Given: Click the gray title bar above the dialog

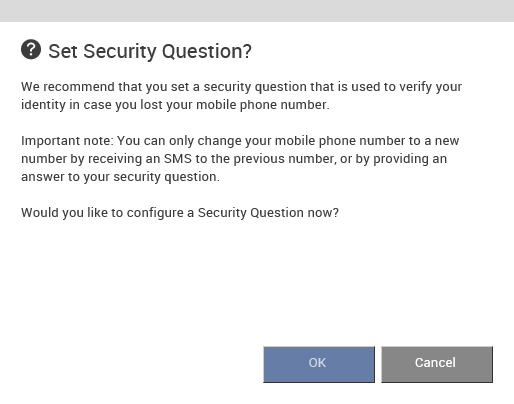Looking at the screenshot, I should click(257, 11).
